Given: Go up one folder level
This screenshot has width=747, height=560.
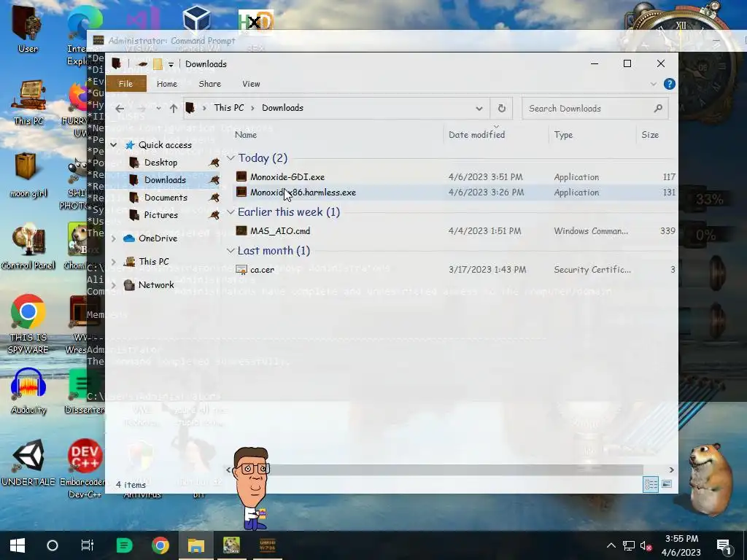Looking at the screenshot, I should [174, 109].
